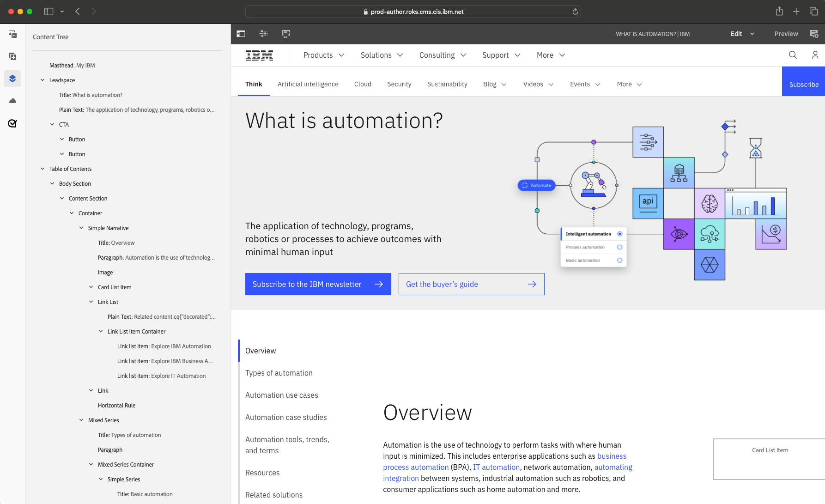The width and height of the screenshot is (825, 504).
Task: Click the IBM logo
Action: 260,55
